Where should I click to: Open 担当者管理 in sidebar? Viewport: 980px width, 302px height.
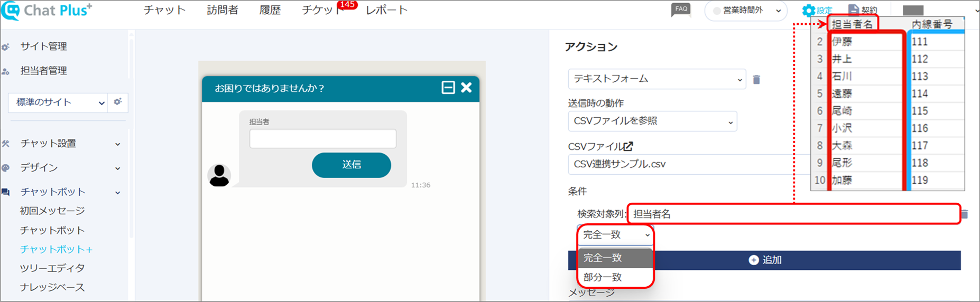click(x=44, y=71)
